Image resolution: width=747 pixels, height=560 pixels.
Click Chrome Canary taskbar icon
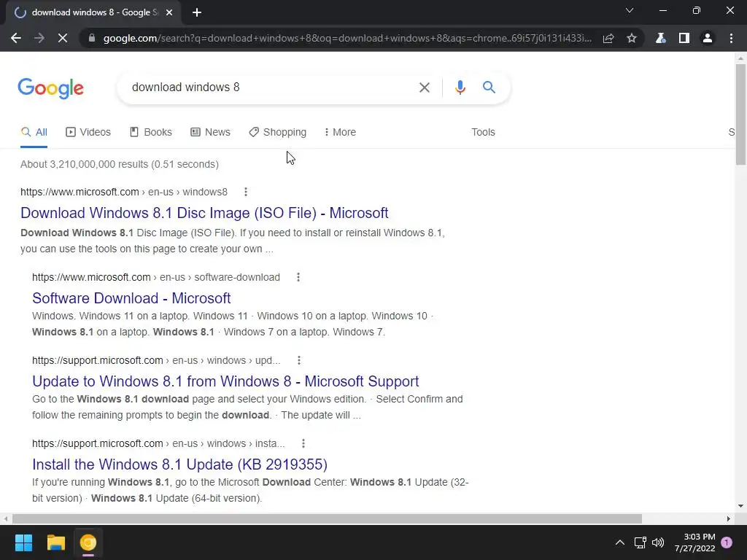point(88,542)
